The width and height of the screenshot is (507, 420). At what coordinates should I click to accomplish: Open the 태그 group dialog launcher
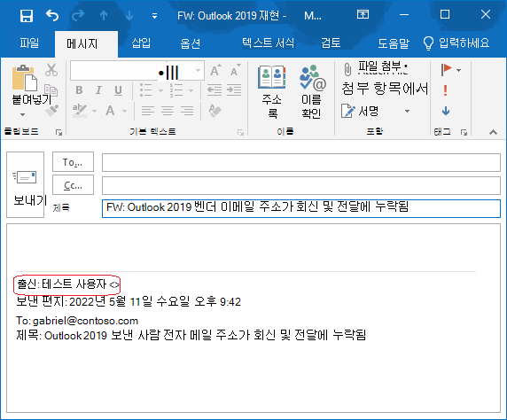[464, 132]
